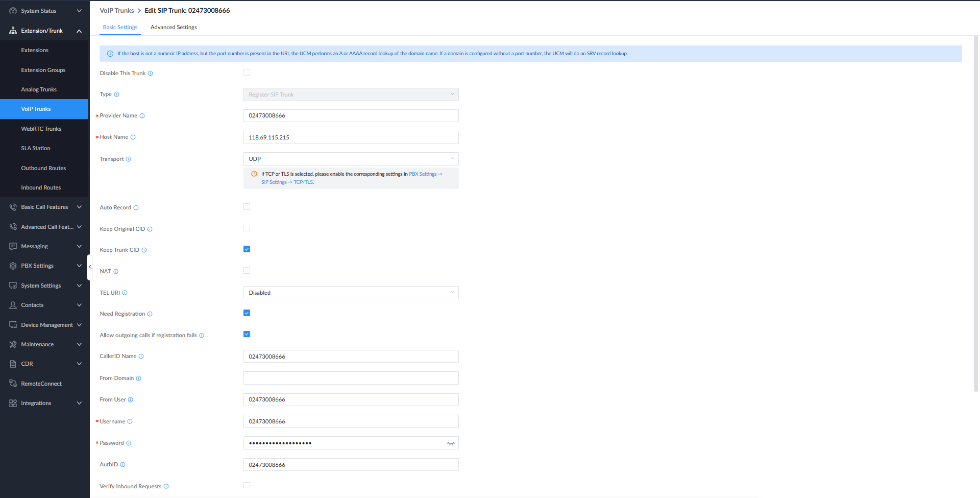Click the Host Name input field

pos(351,137)
